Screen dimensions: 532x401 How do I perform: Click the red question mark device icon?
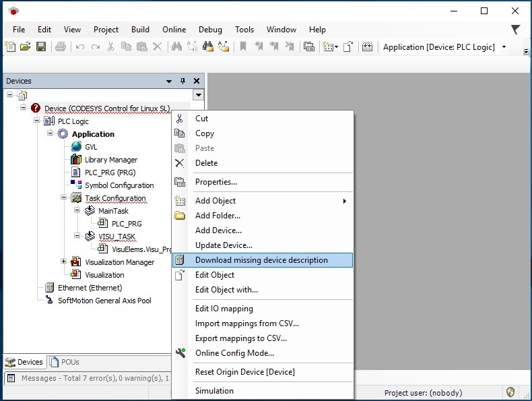36,108
